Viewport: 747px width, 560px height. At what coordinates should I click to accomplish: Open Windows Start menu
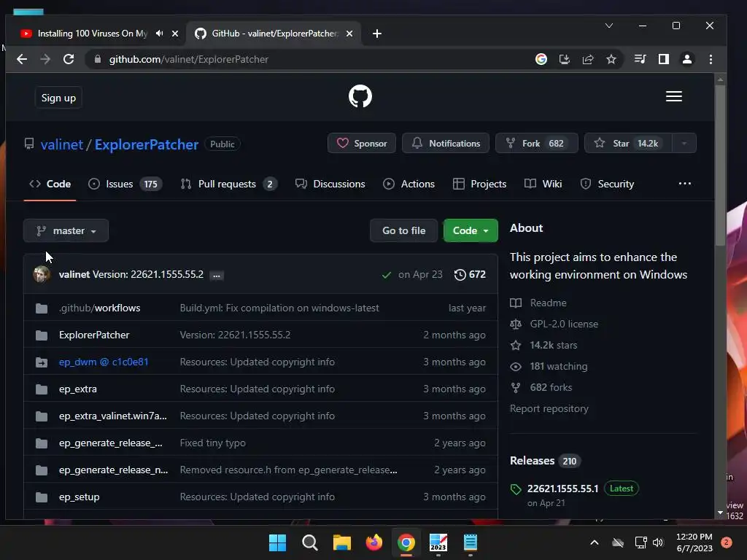(278, 542)
